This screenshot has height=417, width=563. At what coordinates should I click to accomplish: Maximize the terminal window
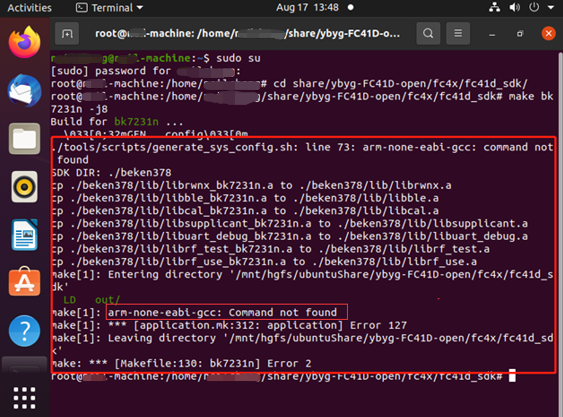(x=520, y=34)
